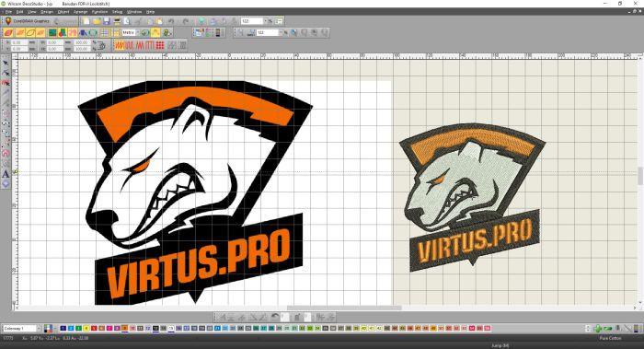The width and height of the screenshot is (644, 349).
Task: Open the Metric units dropdown
Action: [x=131, y=32]
